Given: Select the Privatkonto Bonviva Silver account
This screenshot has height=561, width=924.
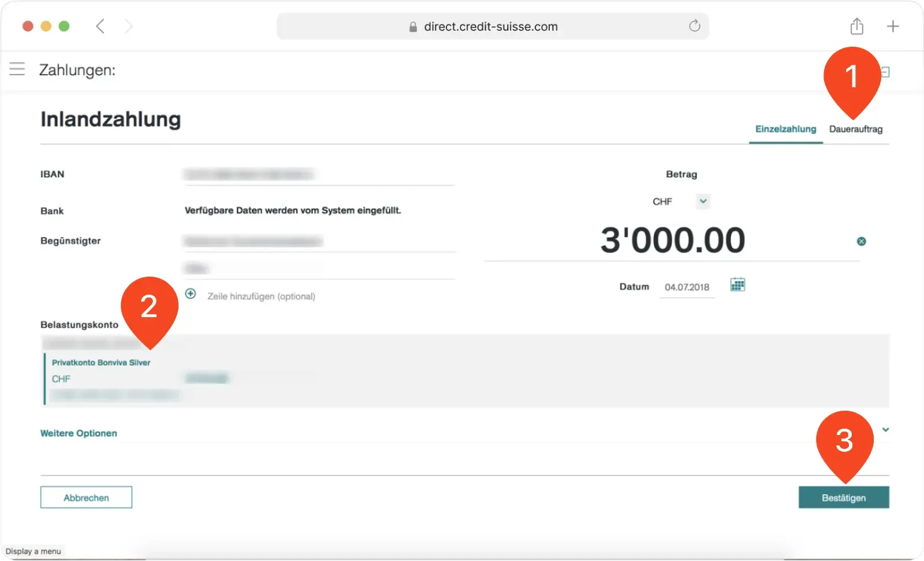Looking at the screenshot, I should coord(101,362).
